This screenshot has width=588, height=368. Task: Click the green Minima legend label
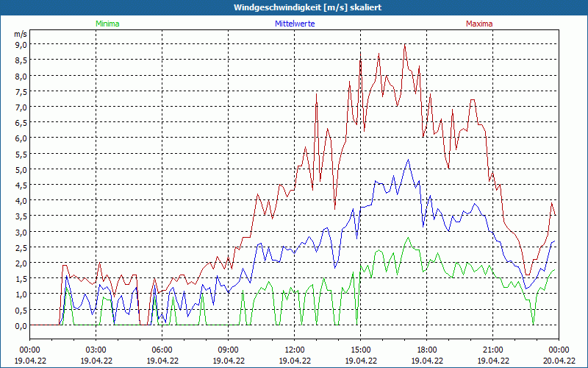(107, 24)
